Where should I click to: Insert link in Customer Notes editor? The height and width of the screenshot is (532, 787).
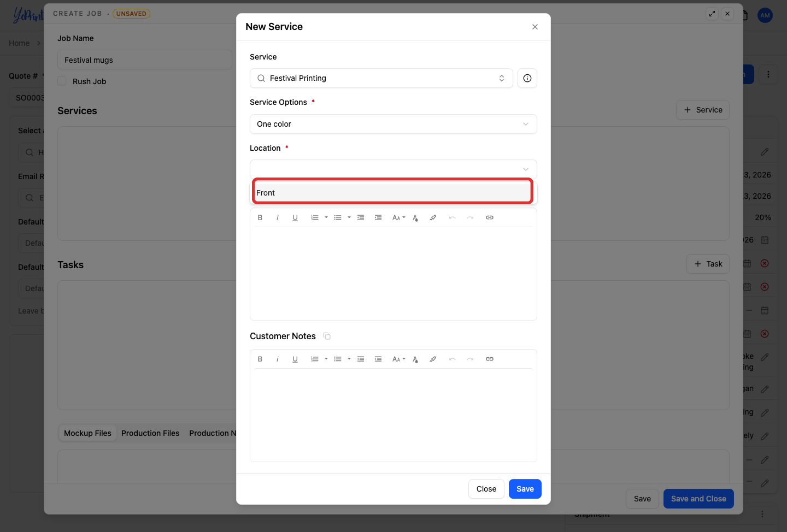pyautogui.click(x=490, y=359)
